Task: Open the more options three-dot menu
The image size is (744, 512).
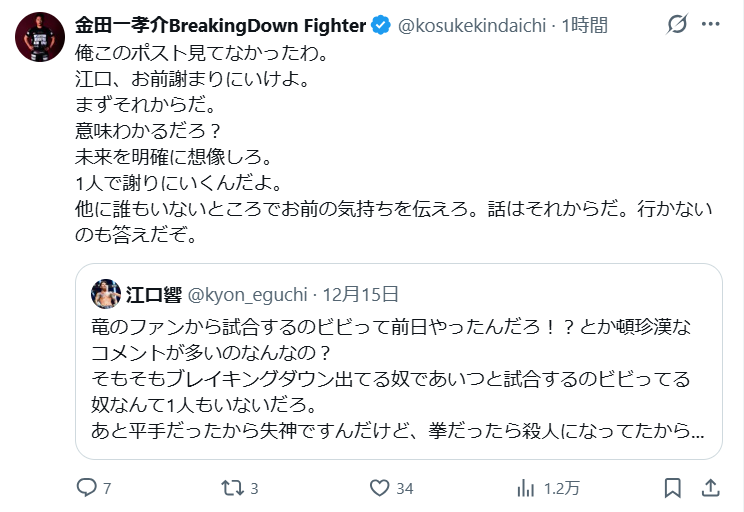Action: [x=711, y=25]
